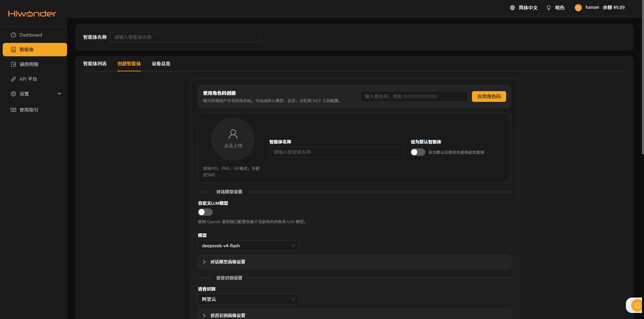Click the API 平台 plug icon
Viewport: 644px width, 319px height.
click(13, 79)
